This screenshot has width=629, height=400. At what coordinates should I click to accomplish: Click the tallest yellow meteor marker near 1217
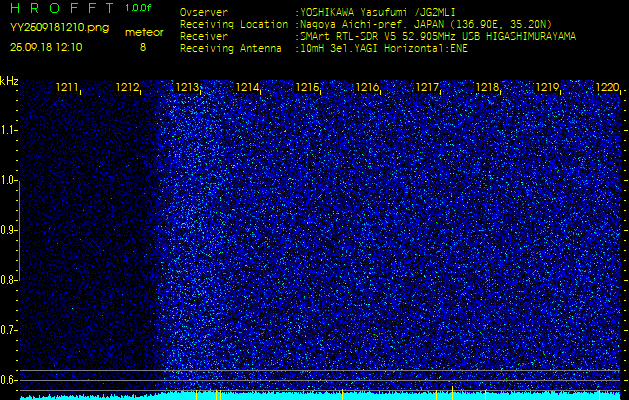coord(452,393)
